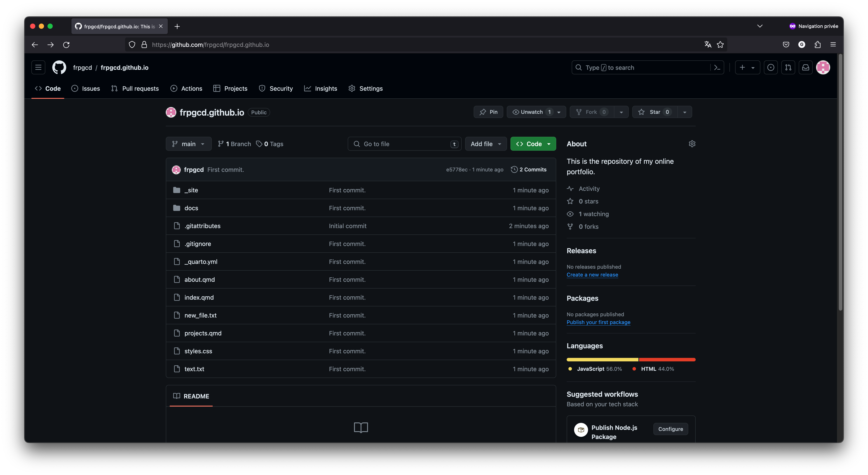Open commit hash e5778ec
Screen dimensions: 868x475
pyautogui.click(x=457, y=169)
